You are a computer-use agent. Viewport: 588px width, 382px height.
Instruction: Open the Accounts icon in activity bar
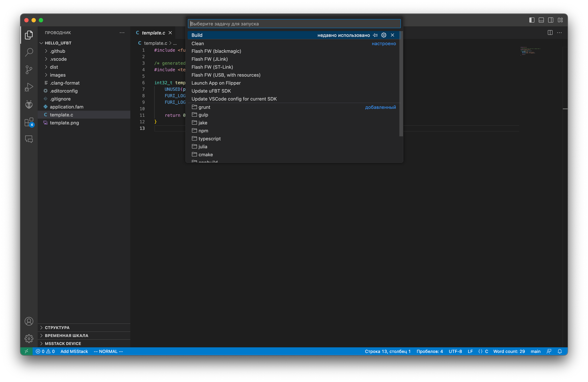(x=29, y=321)
